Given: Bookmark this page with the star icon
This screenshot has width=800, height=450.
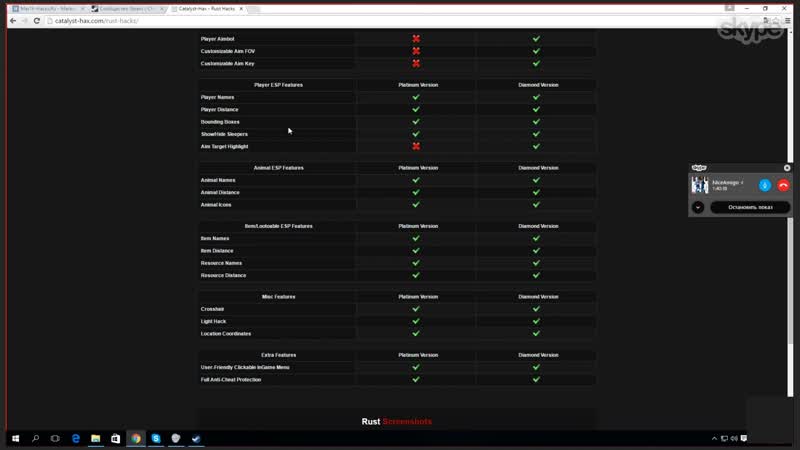Looking at the screenshot, I should tap(777, 21).
